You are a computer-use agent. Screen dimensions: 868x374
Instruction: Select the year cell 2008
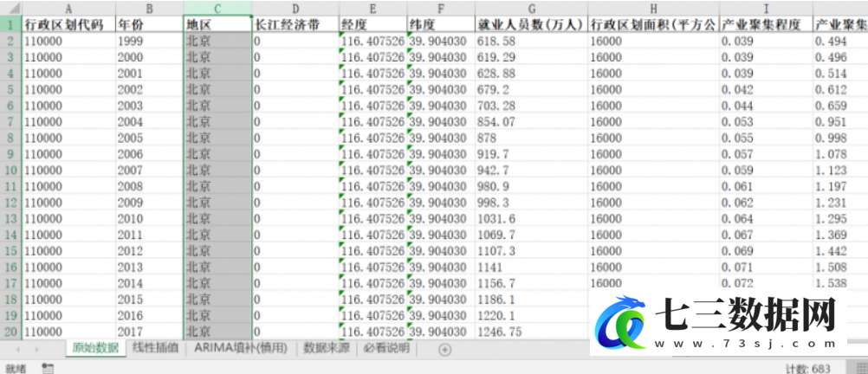tap(150, 186)
